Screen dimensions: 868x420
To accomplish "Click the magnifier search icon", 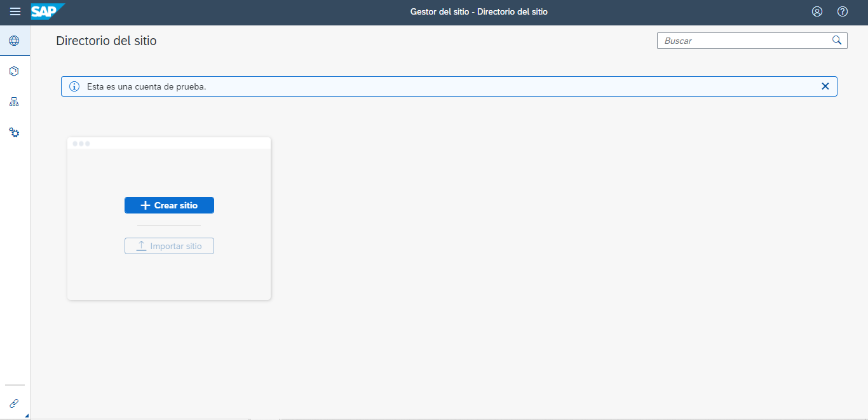I will pyautogui.click(x=837, y=41).
